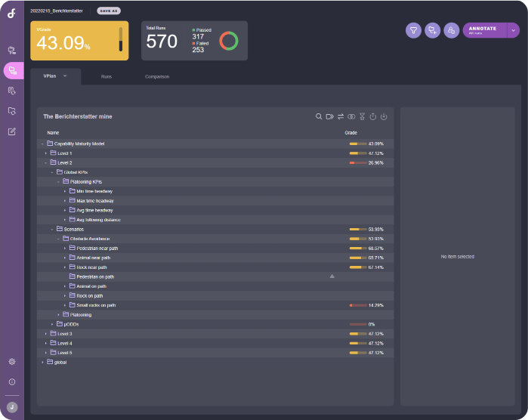Image resolution: width=528 pixels, height=420 pixels.
Task: Click the settings gear in left sidebar
Action: click(12, 362)
